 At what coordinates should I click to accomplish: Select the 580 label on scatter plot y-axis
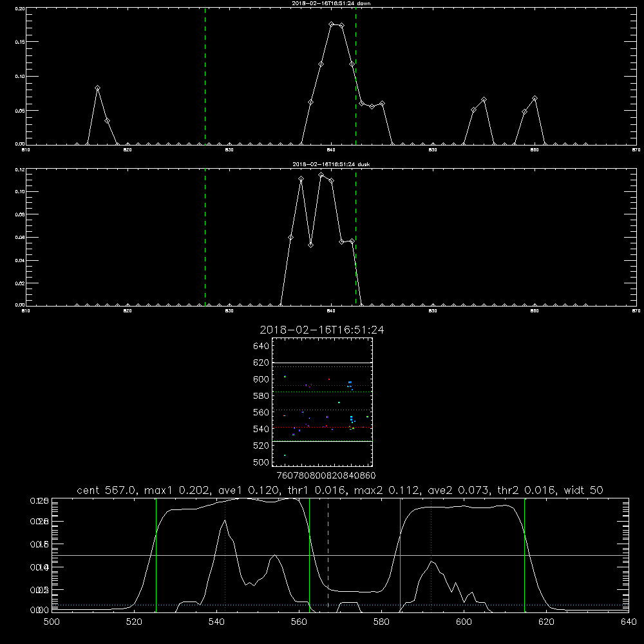[261, 396]
